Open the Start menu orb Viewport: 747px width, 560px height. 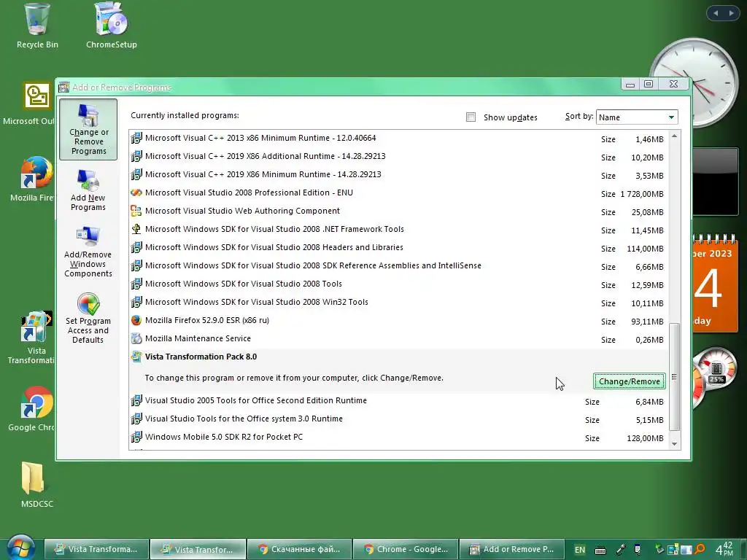21,548
